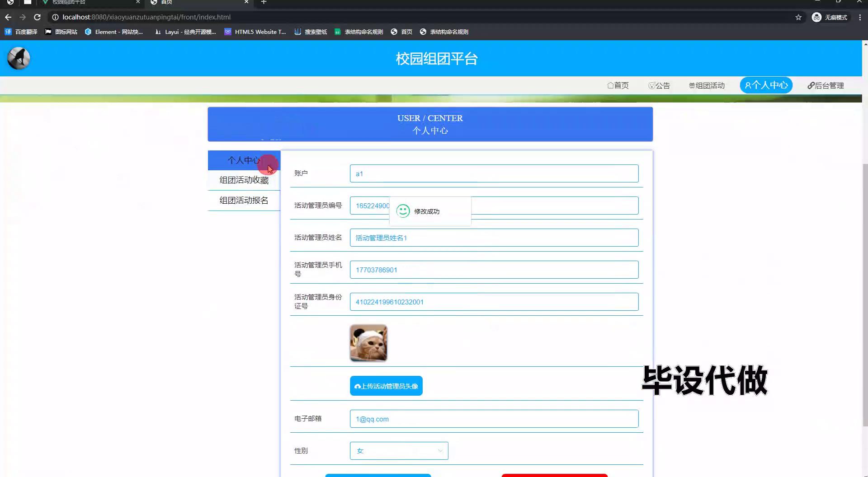Open 公告 announcements menu item
This screenshot has width=868, height=477.
point(659,85)
